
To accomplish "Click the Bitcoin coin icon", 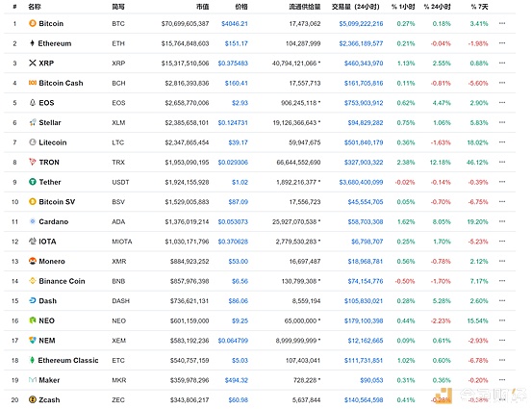I will (33, 23).
